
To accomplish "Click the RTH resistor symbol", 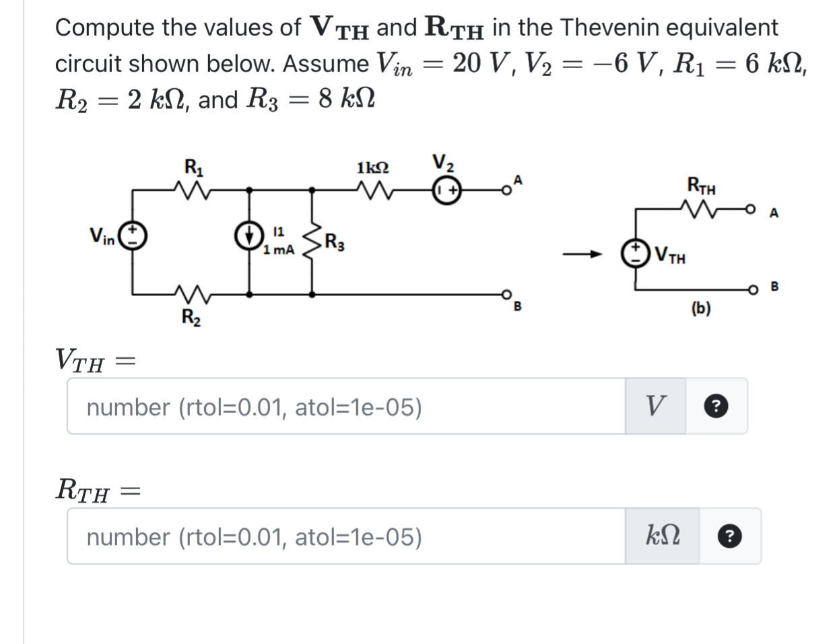I will pos(700,209).
